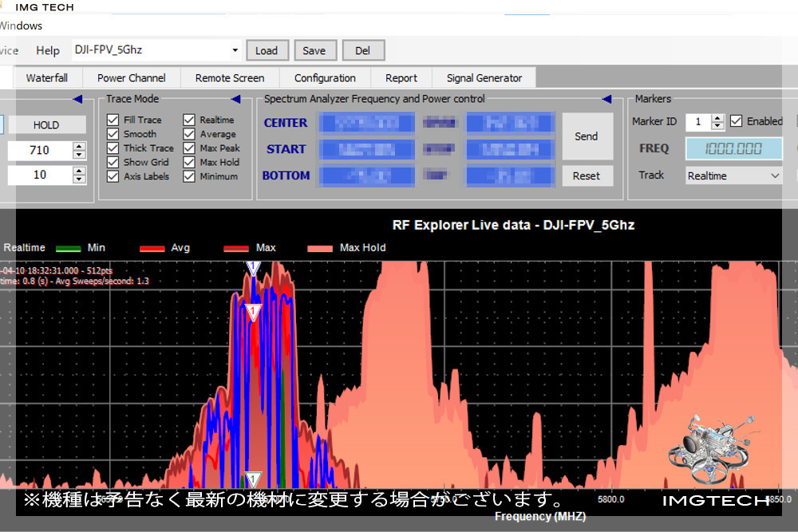Collapse the Frequency and Power control panel arrow
This screenshot has width=798, height=532.
[606, 99]
